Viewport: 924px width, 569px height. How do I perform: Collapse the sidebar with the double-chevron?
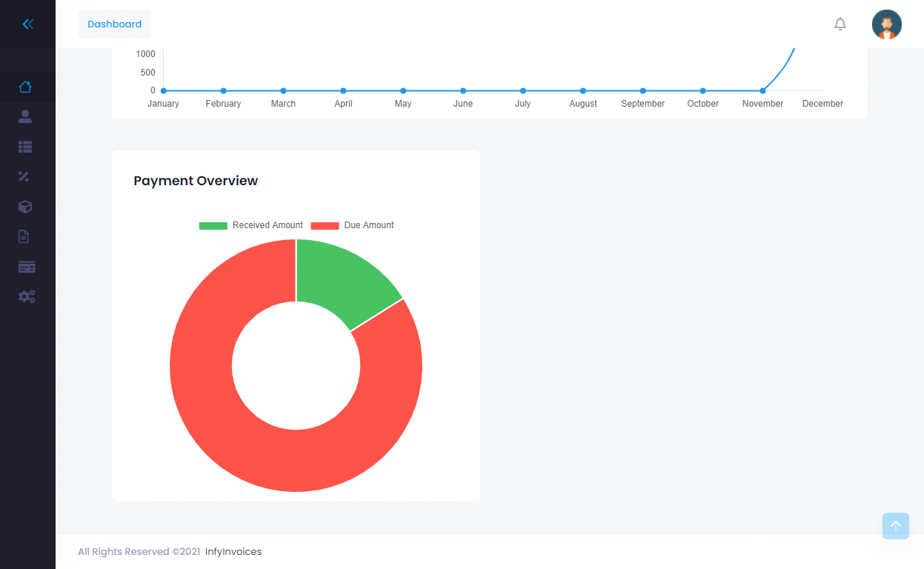27,24
